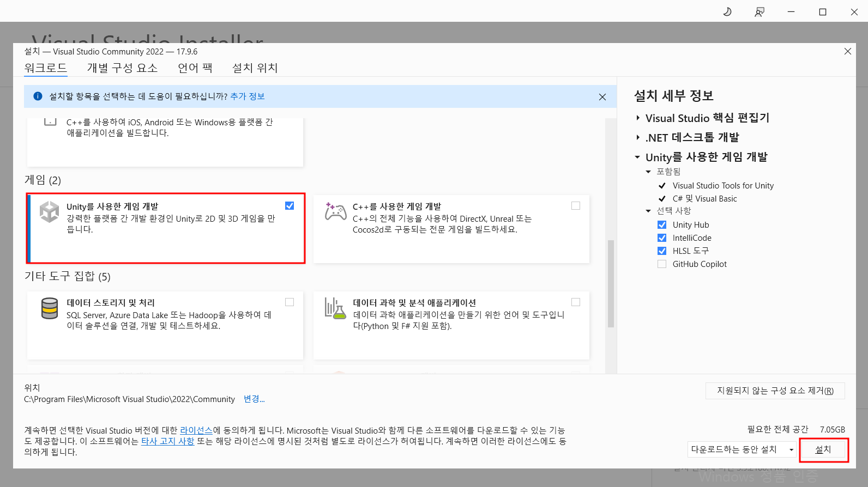The image size is (868, 487).
Task: Click the 데이터 스토리지 및 처리 card title
Action: point(111,303)
